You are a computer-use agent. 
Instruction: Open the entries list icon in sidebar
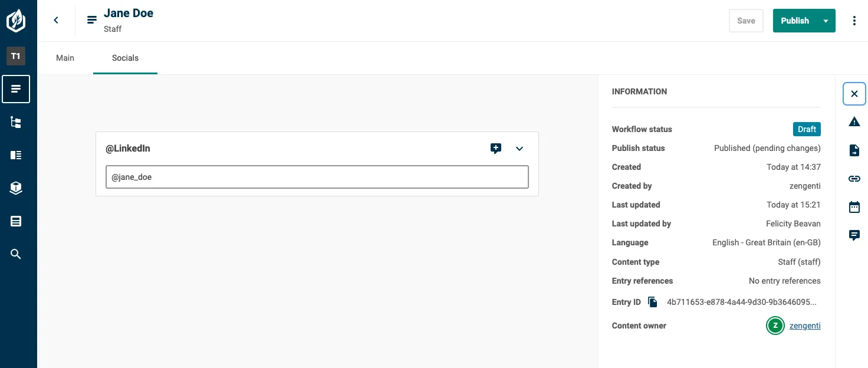point(16,89)
